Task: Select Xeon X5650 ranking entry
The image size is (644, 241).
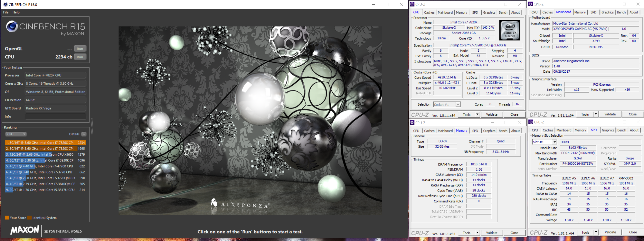Action: pyautogui.click(x=45, y=154)
